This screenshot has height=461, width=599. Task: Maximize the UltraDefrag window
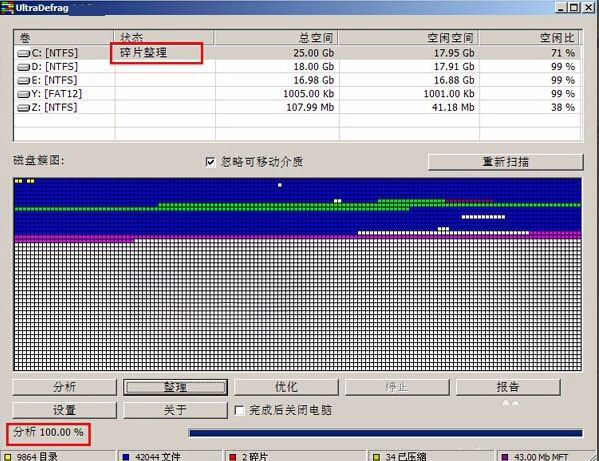[x=574, y=7]
